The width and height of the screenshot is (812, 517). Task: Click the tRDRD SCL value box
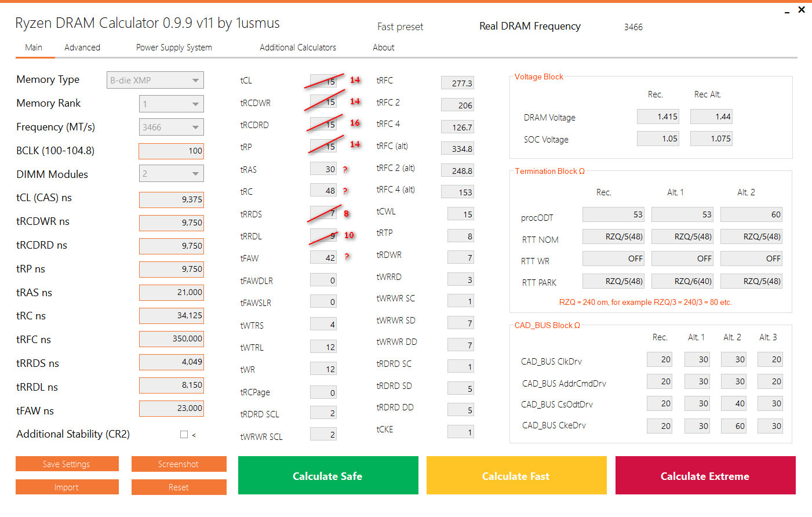tap(323, 413)
